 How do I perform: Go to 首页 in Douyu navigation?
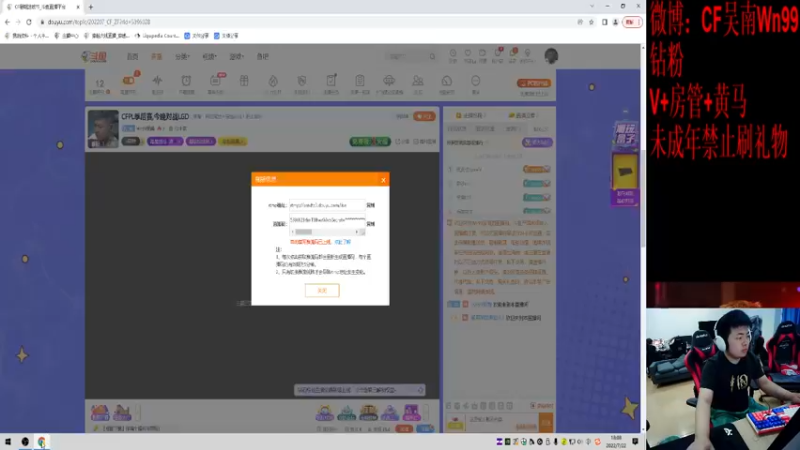(133, 57)
